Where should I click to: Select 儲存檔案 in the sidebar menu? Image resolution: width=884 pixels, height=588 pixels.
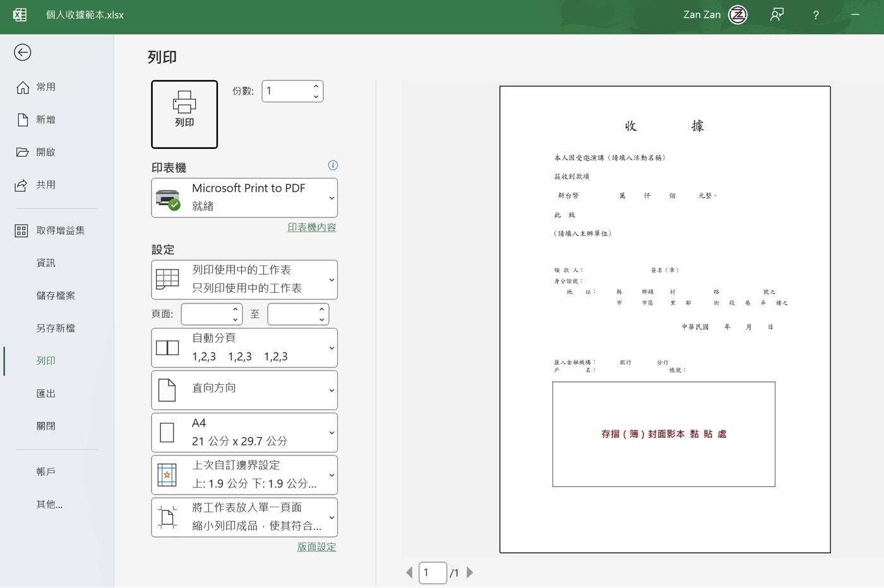pos(56,296)
